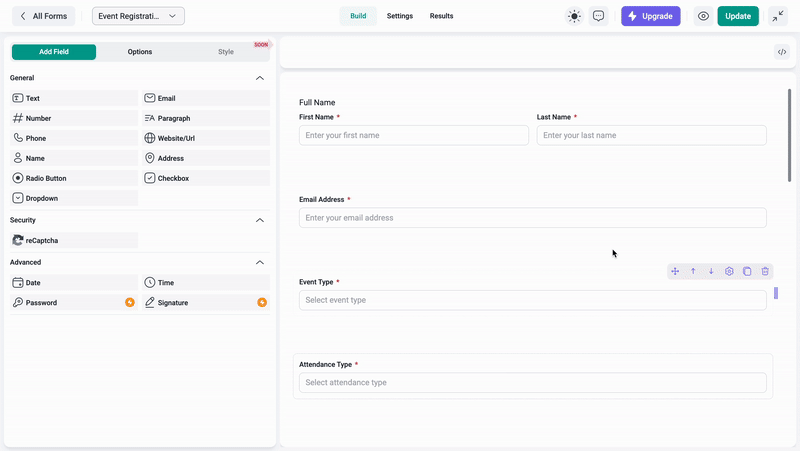Open the feedback chat icon

point(598,16)
